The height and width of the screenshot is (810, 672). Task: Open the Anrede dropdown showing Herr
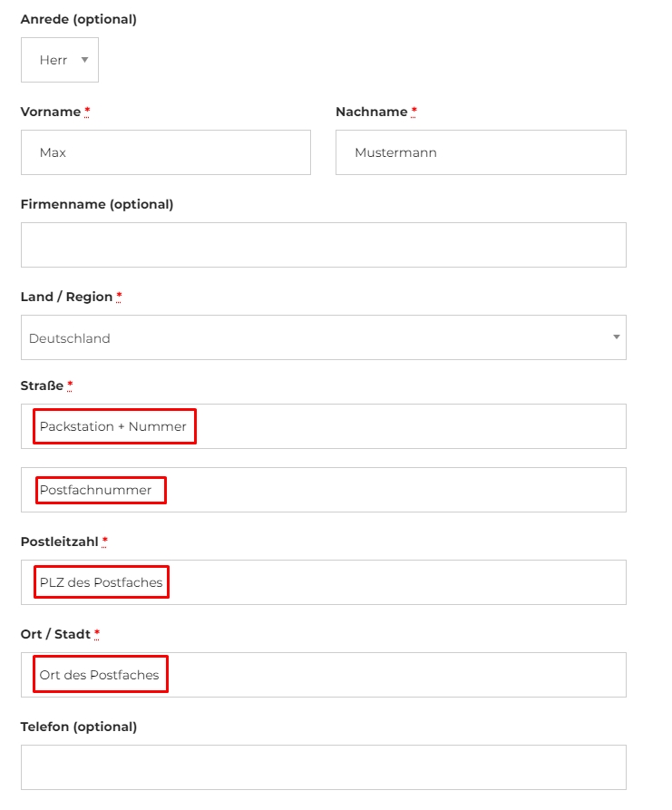click(x=60, y=60)
